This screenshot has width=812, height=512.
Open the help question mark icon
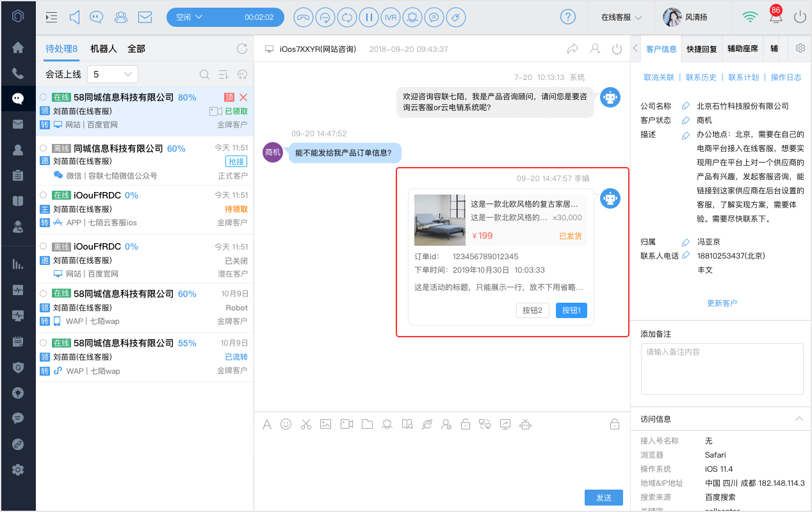(568, 17)
